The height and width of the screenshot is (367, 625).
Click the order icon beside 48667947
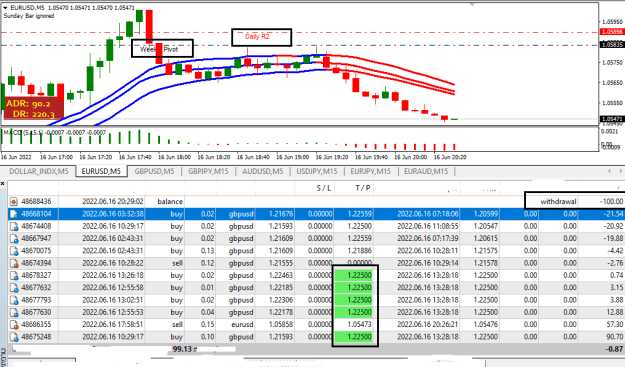pos(14,239)
